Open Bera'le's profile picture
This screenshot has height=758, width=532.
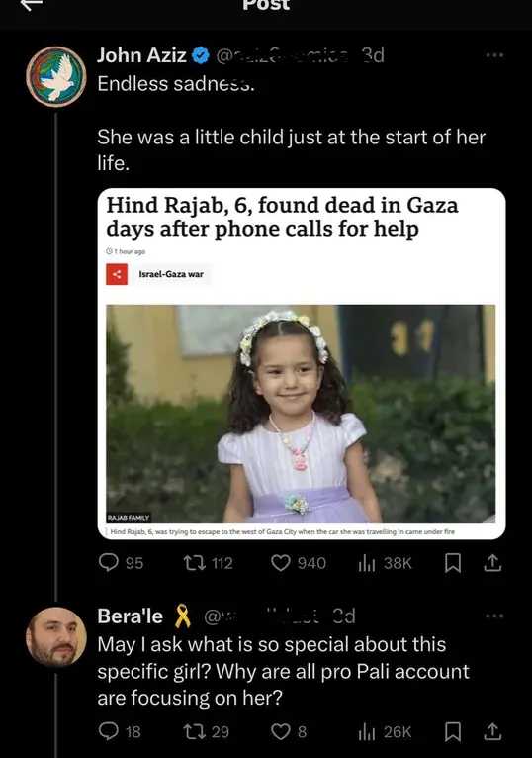point(56,637)
